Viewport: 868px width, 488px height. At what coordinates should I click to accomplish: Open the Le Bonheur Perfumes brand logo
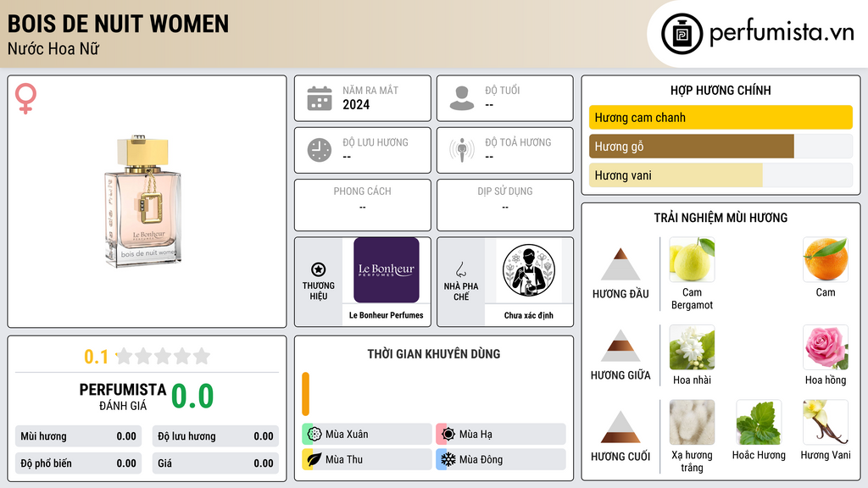[x=387, y=270]
